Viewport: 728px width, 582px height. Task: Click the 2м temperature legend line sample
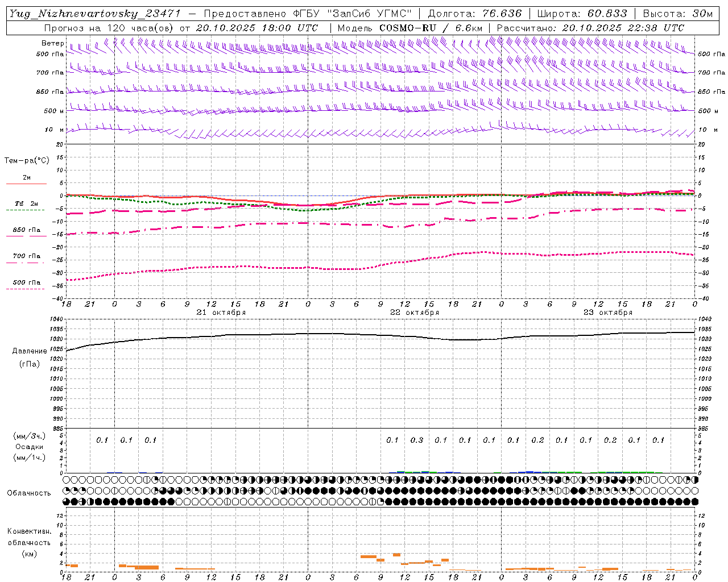tap(26, 184)
